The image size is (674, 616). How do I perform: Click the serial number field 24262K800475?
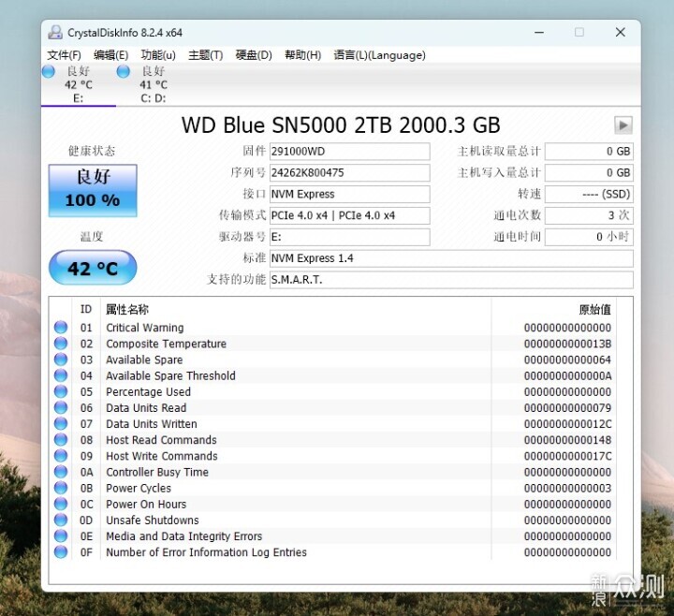(x=349, y=173)
